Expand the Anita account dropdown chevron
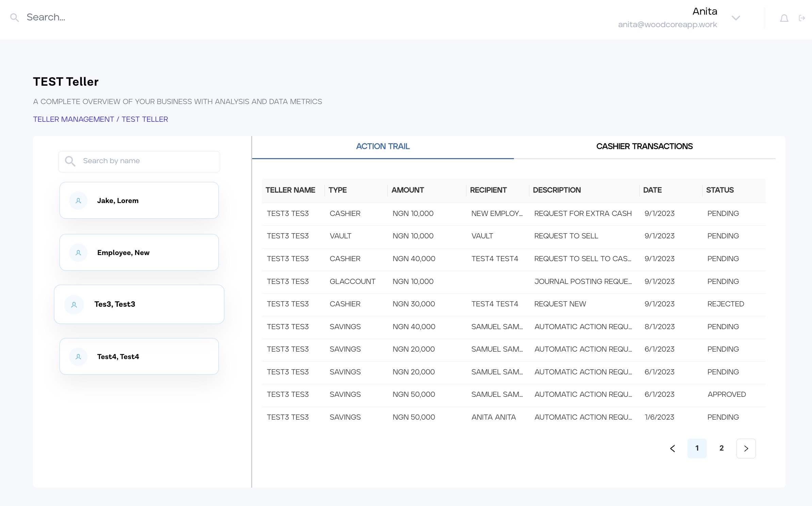 (736, 18)
